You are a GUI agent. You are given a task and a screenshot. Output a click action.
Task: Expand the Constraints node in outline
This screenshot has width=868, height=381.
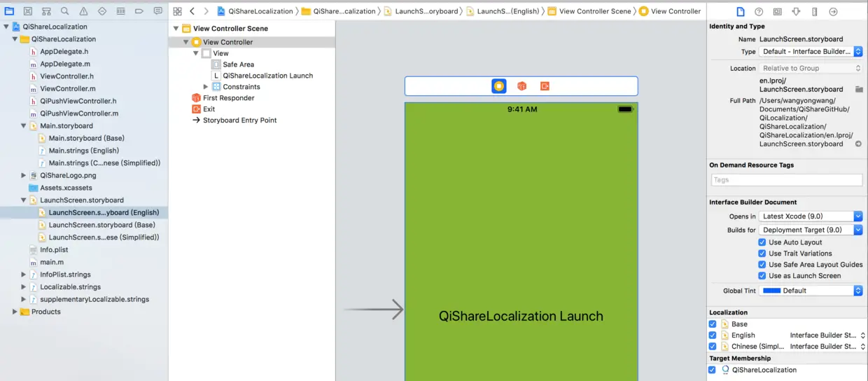(x=206, y=87)
